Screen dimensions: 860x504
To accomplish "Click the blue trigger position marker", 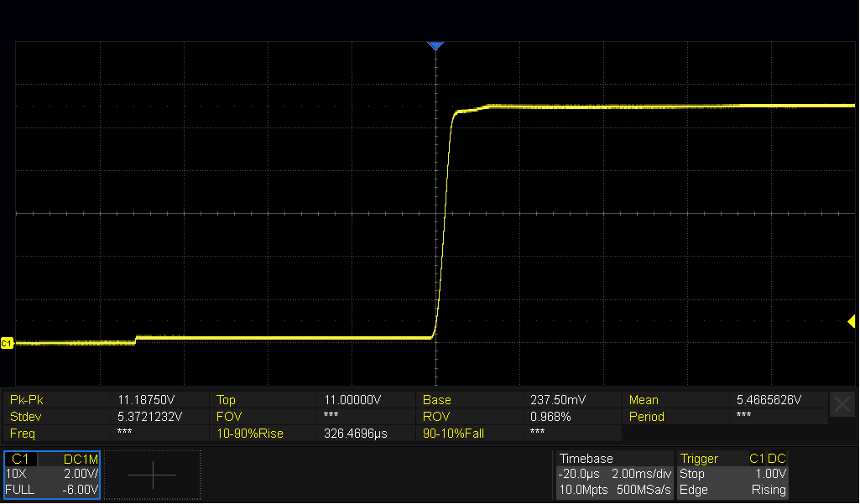I will (435, 46).
